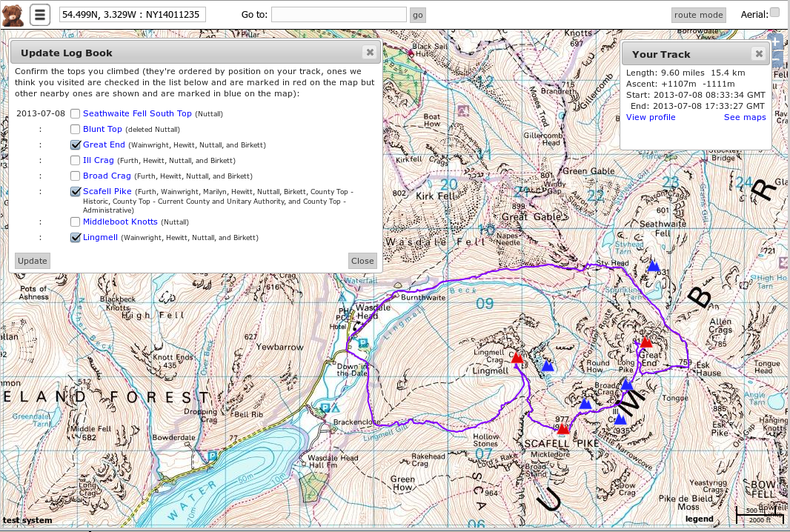The width and height of the screenshot is (790, 532).
Task: Enable the Ill Crag checkbox
Action: click(75, 161)
